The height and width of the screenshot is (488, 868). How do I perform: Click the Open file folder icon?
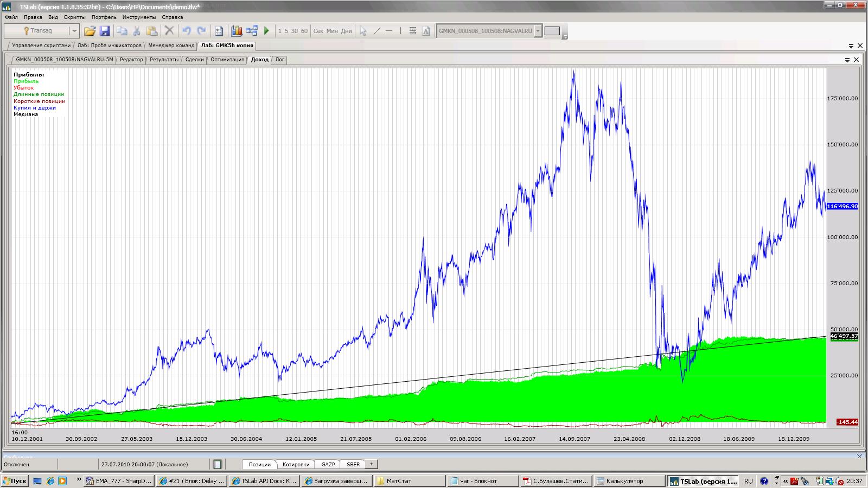pyautogui.click(x=90, y=31)
